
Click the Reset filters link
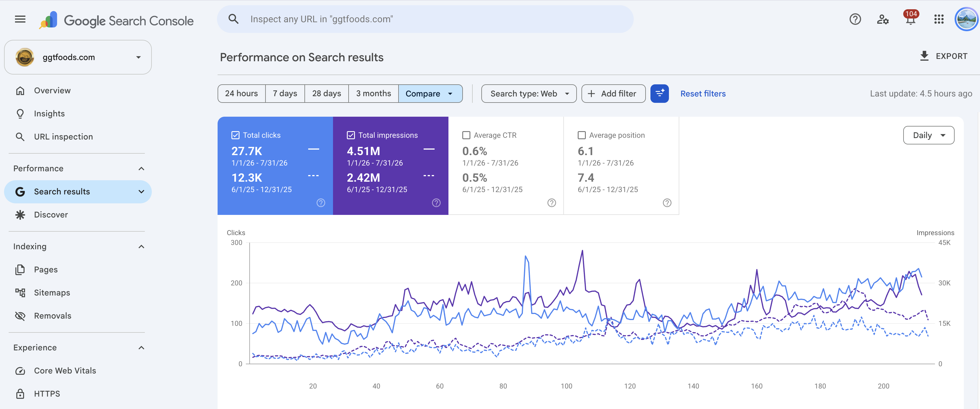pyautogui.click(x=703, y=94)
